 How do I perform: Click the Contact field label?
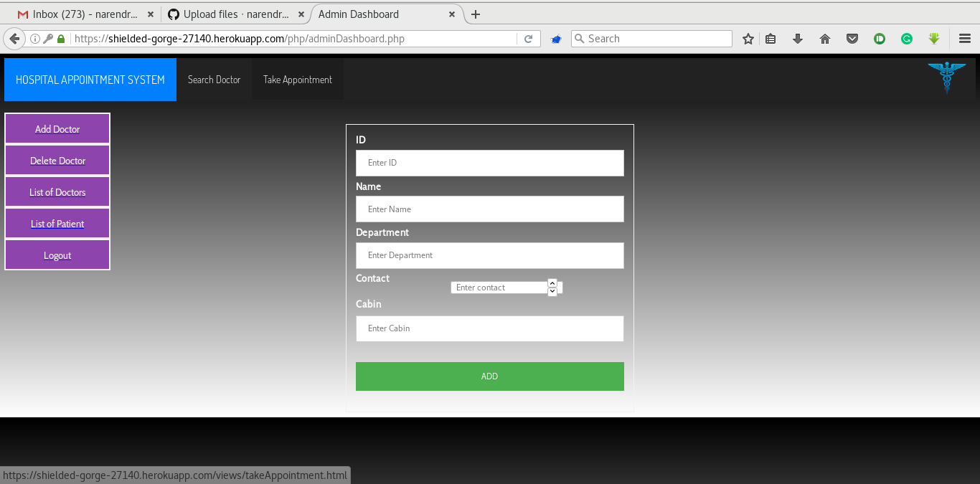[372, 278]
